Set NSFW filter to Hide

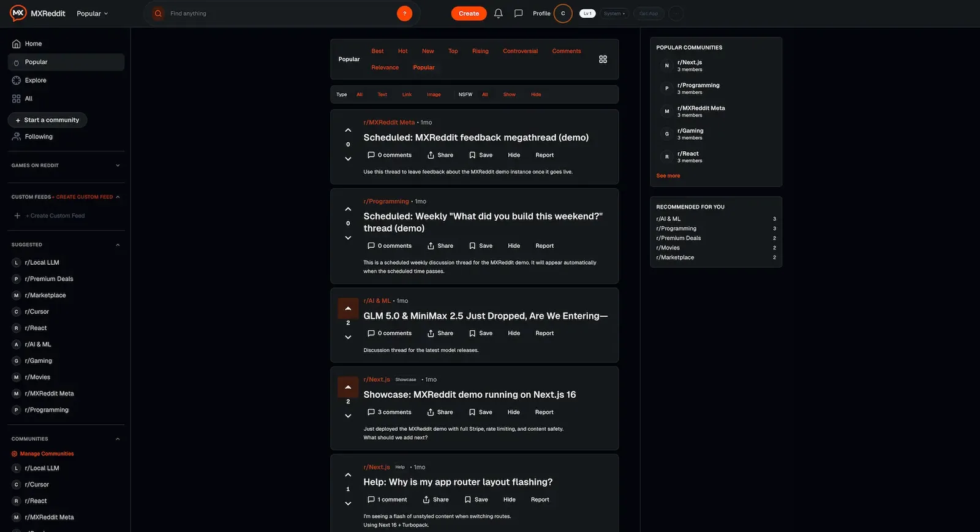click(536, 94)
